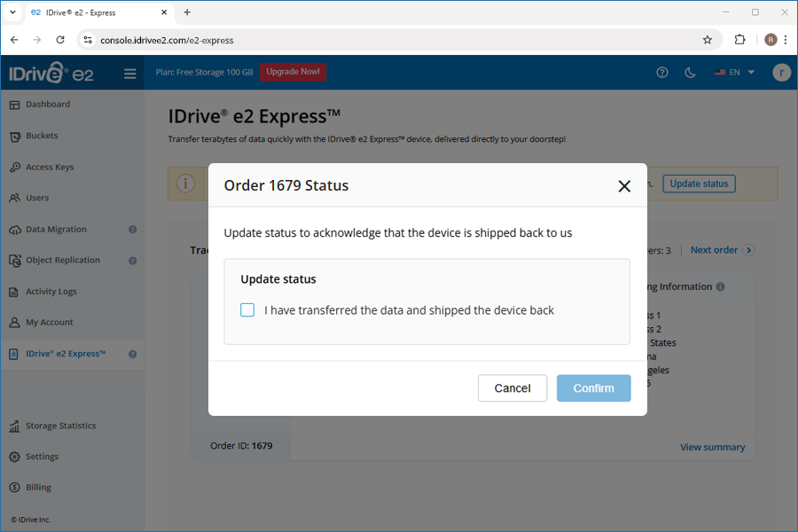Toggle dark mode moon icon
This screenshot has width=798, height=532.
690,73
